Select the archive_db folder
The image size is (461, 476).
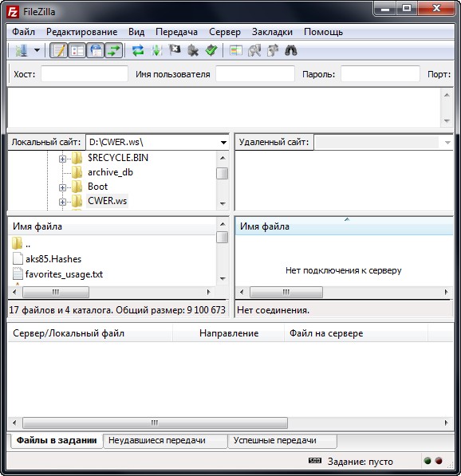[x=110, y=172]
